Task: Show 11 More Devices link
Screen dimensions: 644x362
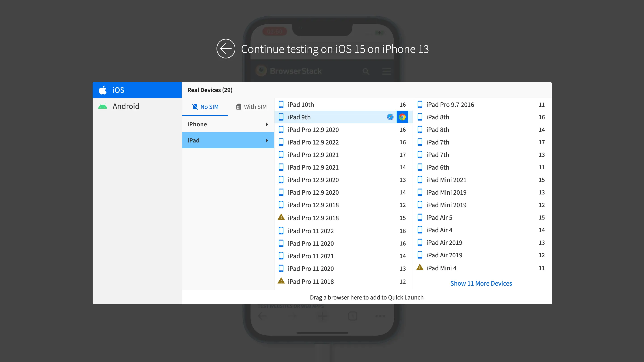Action: pos(481,283)
